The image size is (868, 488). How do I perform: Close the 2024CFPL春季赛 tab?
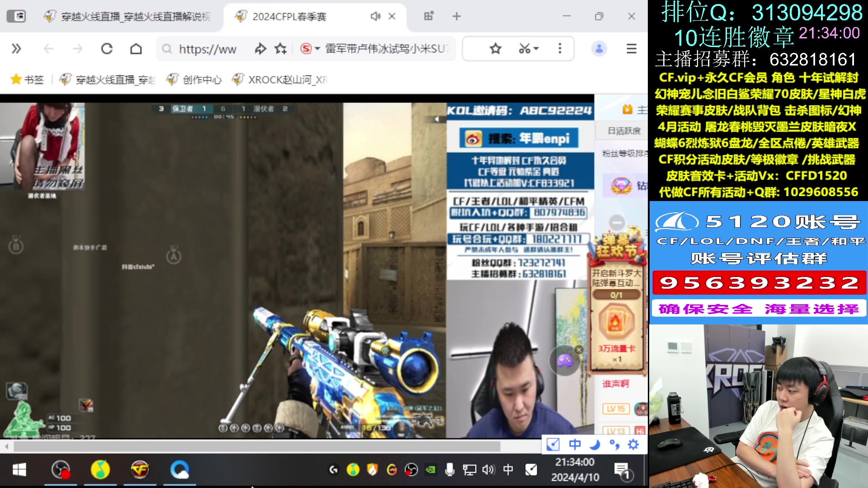(x=392, y=17)
